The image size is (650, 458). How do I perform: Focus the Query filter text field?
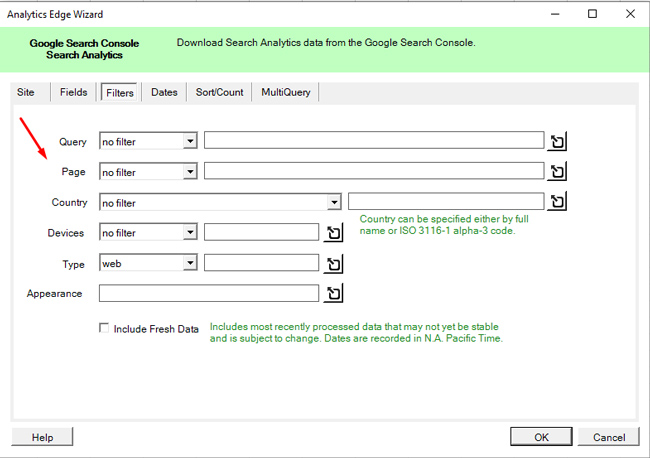(x=374, y=140)
